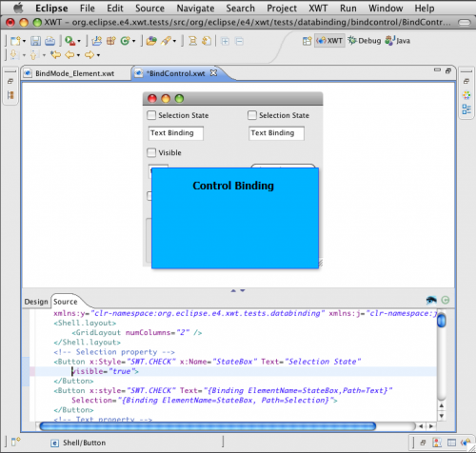
Task: Switch to the XWT perspective
Action: pyautogui.click(x=329, y=41)
